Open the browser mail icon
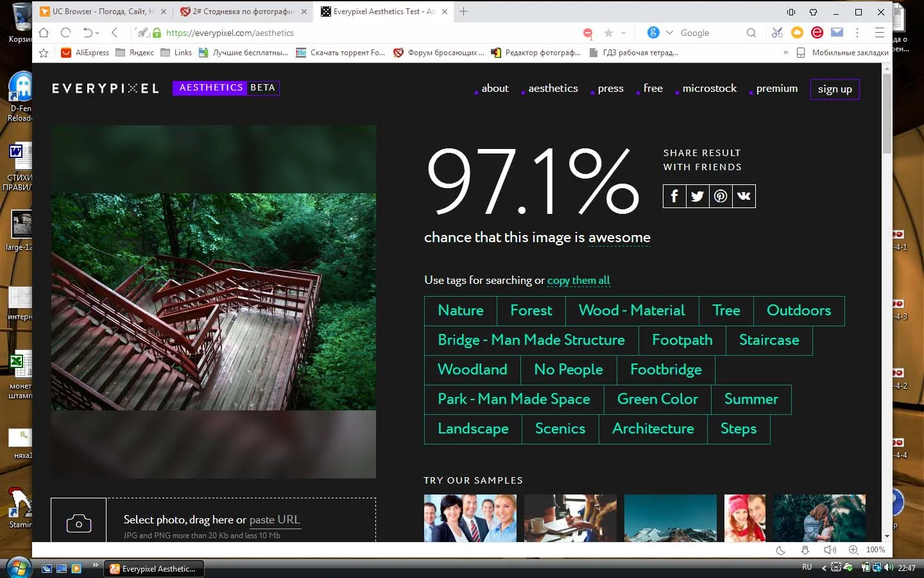The image size is (924, 578). [836, 32]
